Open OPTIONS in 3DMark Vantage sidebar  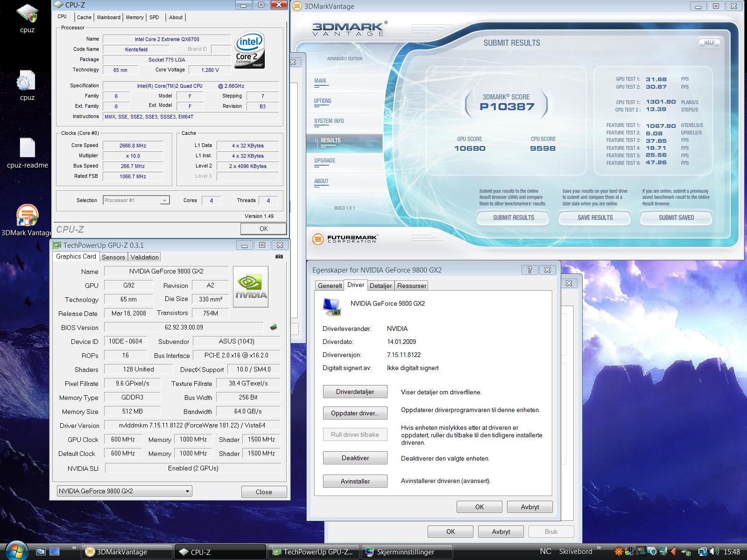point(323,101)
